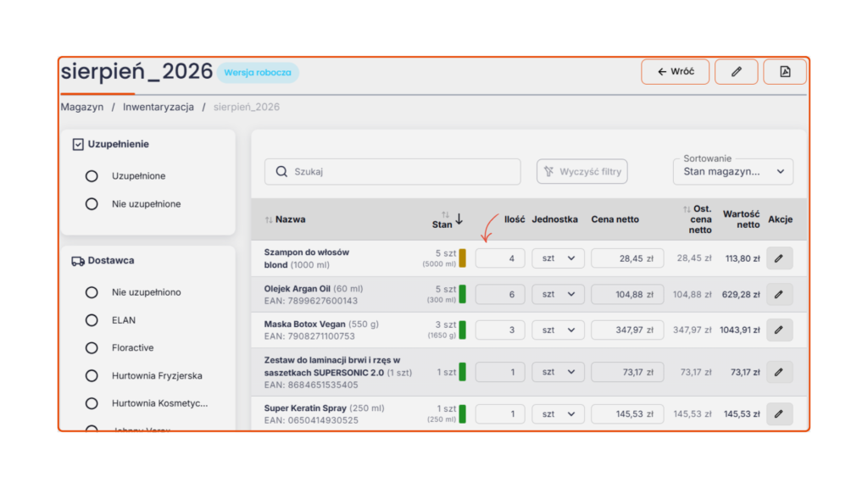Export inventory with the document icon button
The width and height of the screenshot is (868, 488).
tap(784, 72)
